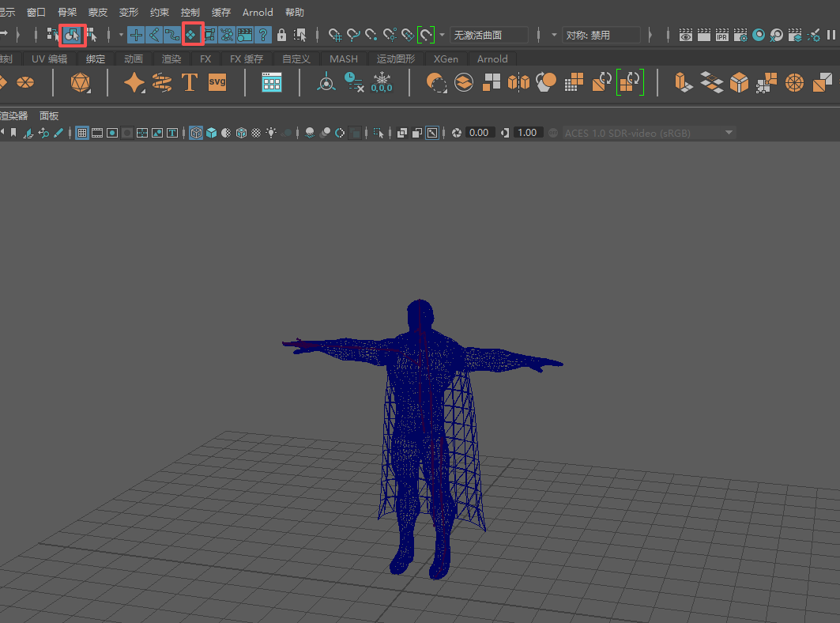Open the Arnold menu in menu bar

[x=258, y=13]
